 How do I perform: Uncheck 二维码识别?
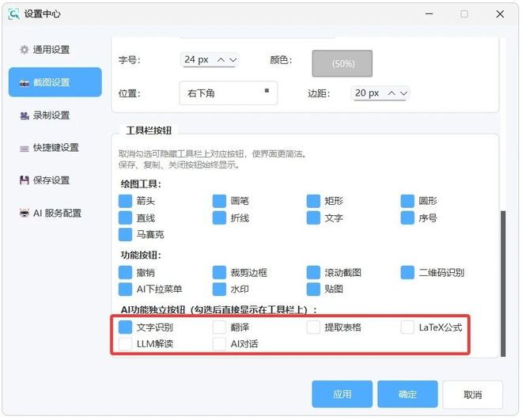tap(407, 273)
